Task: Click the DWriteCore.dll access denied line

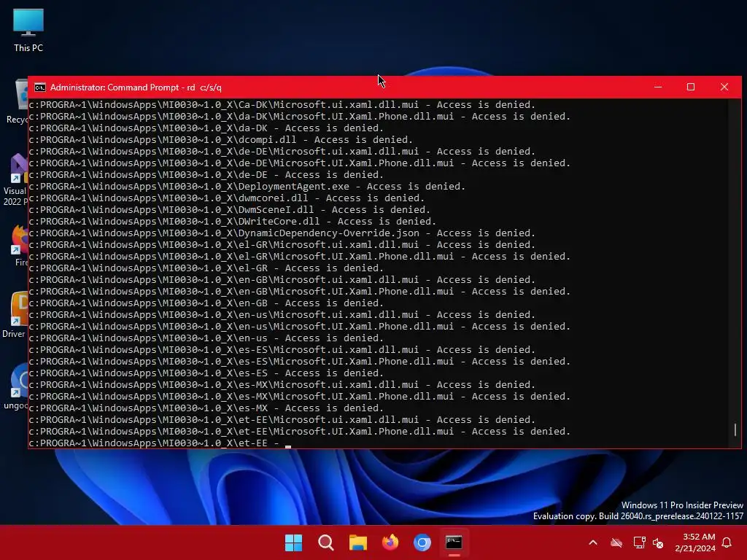Action: click(233, 222)
